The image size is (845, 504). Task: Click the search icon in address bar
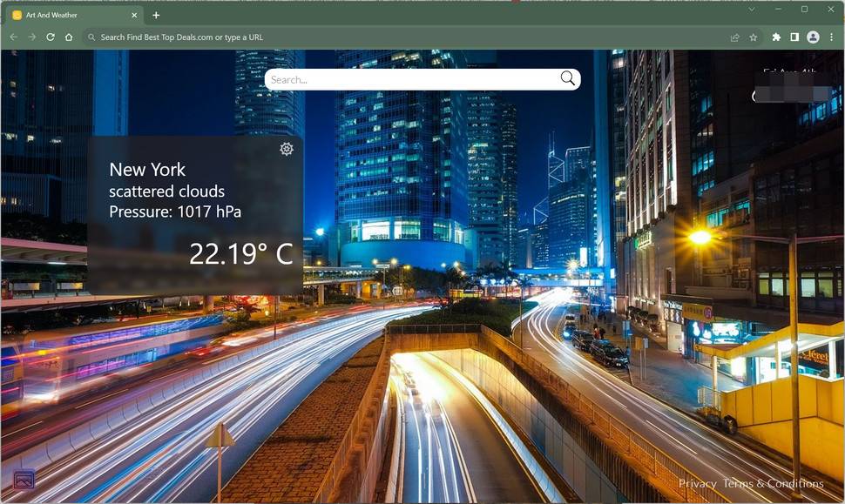91,37
